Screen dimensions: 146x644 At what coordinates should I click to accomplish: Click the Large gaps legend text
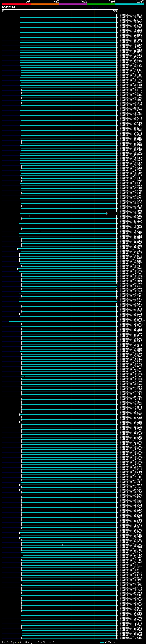[28, 642]
